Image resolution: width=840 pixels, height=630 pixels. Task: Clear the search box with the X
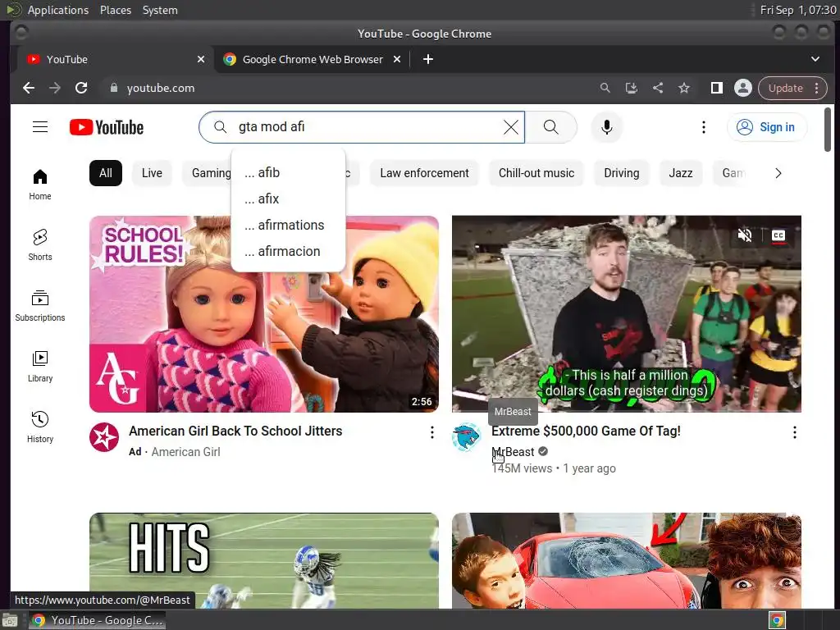pos(511,127)
